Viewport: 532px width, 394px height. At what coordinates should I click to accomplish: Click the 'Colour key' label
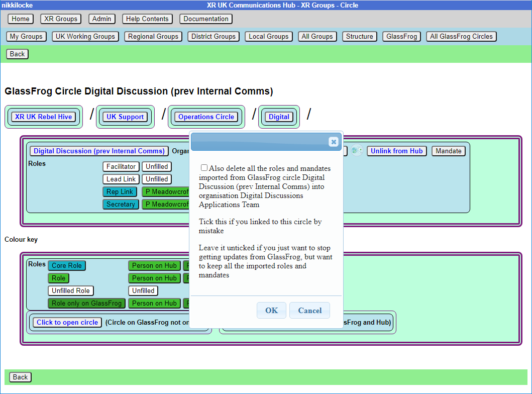click(21, 240)
